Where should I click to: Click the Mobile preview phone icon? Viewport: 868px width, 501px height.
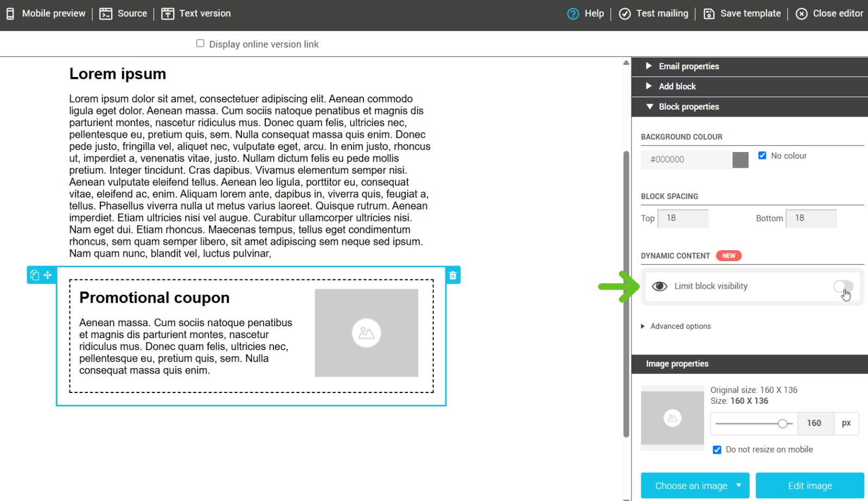10,14
